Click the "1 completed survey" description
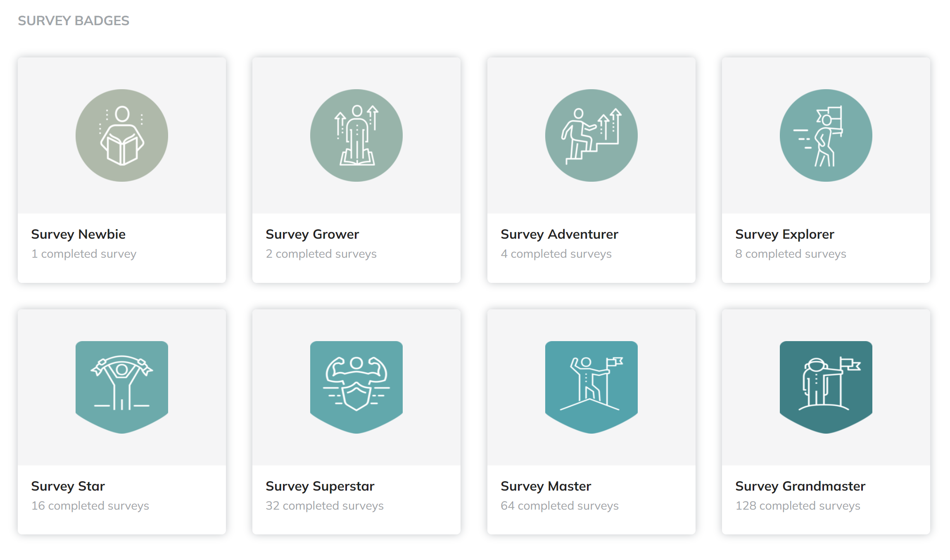The height and width of the screenshot is (560, 950). pyautogui.click(x=84, y=254)
